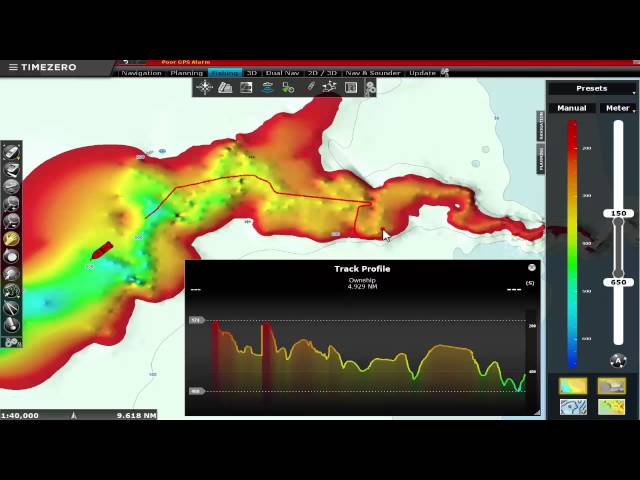
Task: Click the red ownship boat icon on chart
Action: (x=101, y=250)
